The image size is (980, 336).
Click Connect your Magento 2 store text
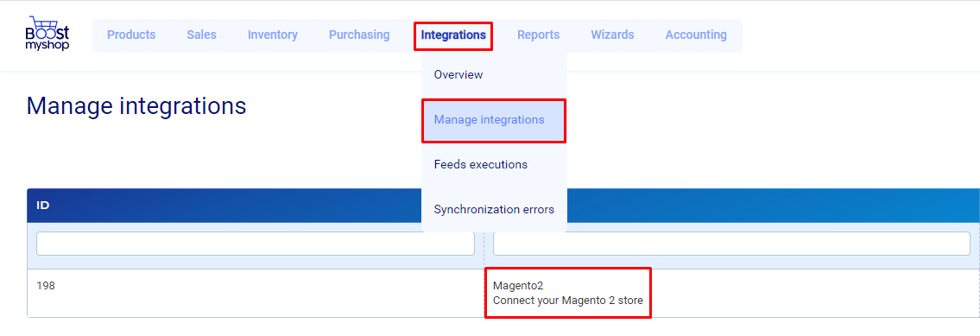568,301
